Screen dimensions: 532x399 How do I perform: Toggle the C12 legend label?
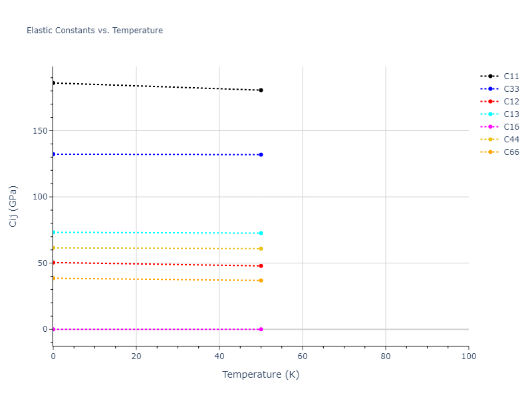511,102
